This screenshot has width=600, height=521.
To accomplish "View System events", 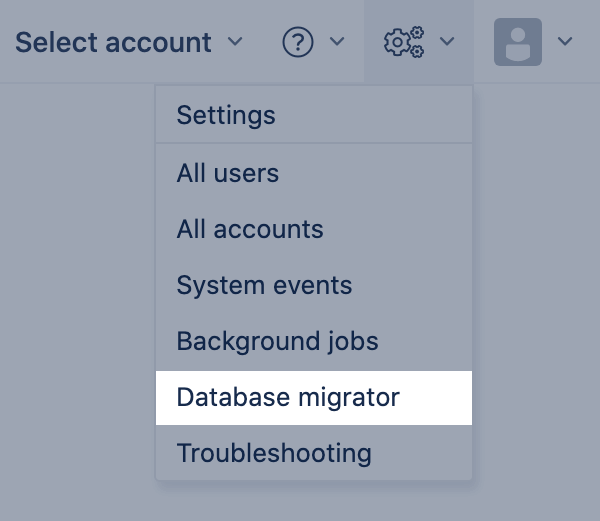I will coord(264,285).
